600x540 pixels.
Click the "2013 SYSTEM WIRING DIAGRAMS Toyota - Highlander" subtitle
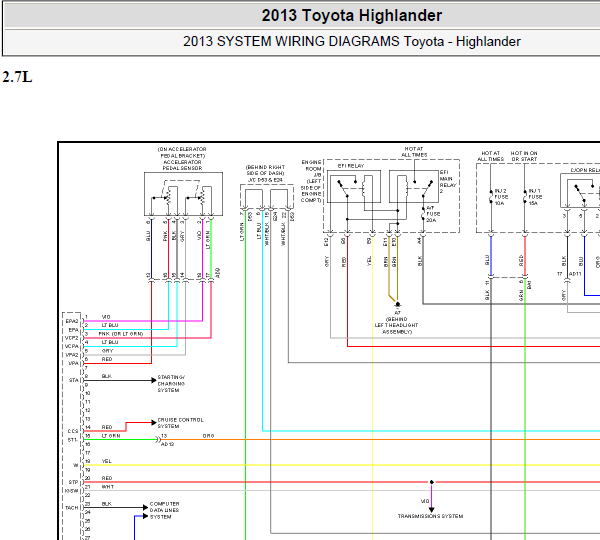351,41
